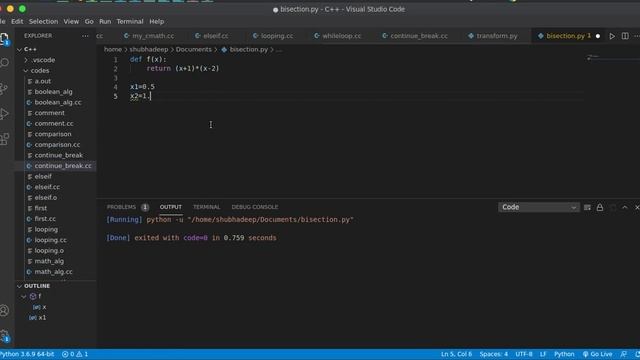Viewport: 640px width, 360px height.
Task: Close the bottom panel
Action: pyautogui.click(x=636, y=207)
